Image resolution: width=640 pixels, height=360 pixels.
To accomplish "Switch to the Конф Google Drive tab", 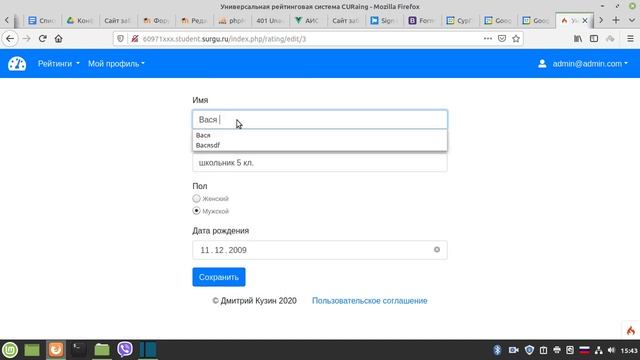I will [x=80, y=20].
